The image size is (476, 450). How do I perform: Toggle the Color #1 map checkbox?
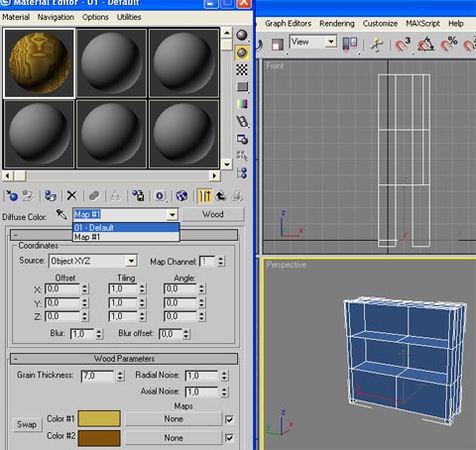[229, 419]
